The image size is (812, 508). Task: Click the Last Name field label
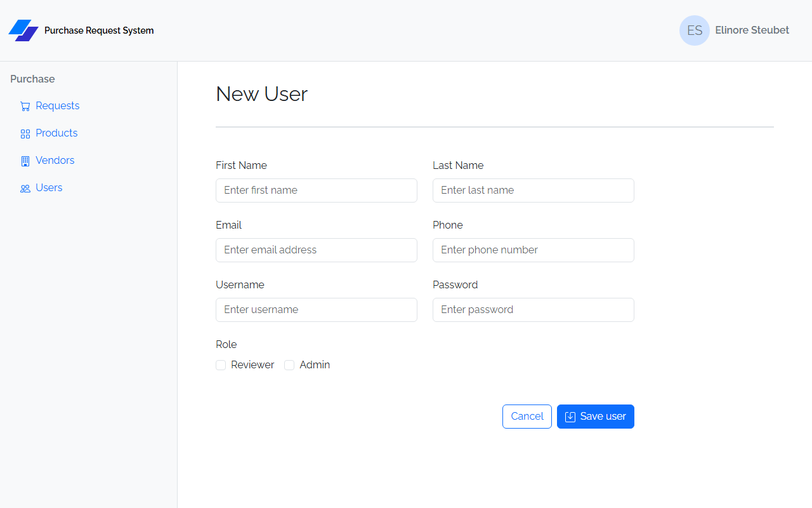pyautogui.click(x=458, y=165)
